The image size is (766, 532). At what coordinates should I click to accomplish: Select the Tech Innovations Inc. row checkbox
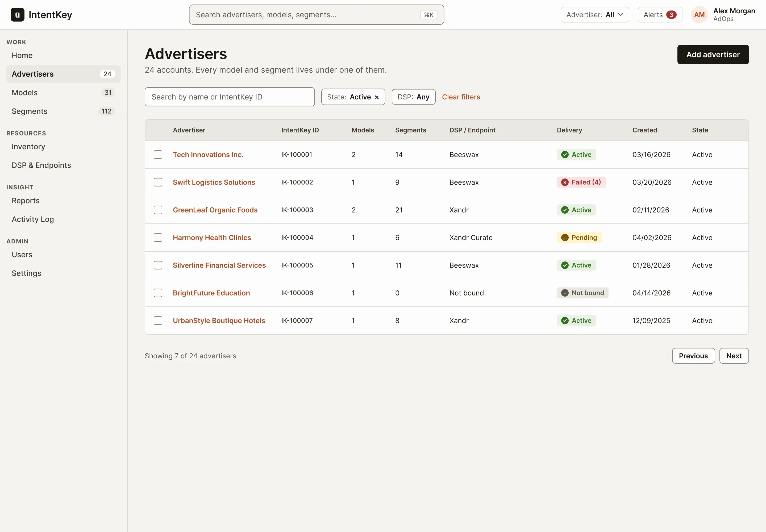point(158,155)
